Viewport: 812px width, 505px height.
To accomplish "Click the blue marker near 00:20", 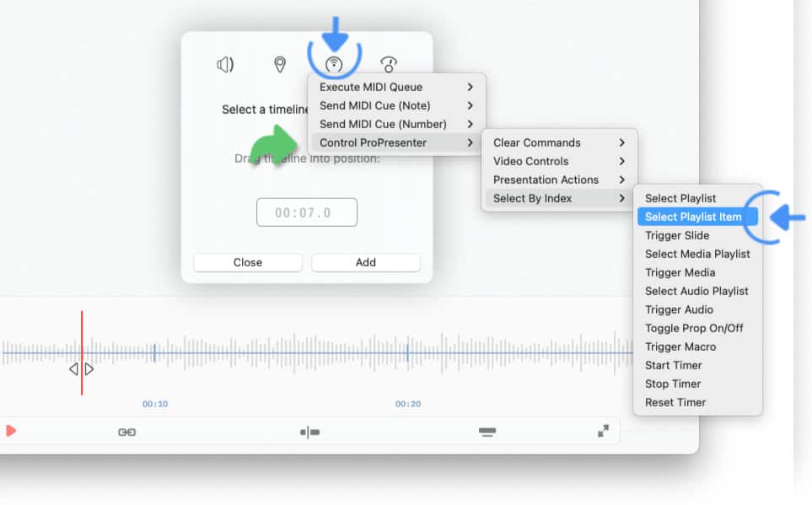I will click(x=407, y=352).
